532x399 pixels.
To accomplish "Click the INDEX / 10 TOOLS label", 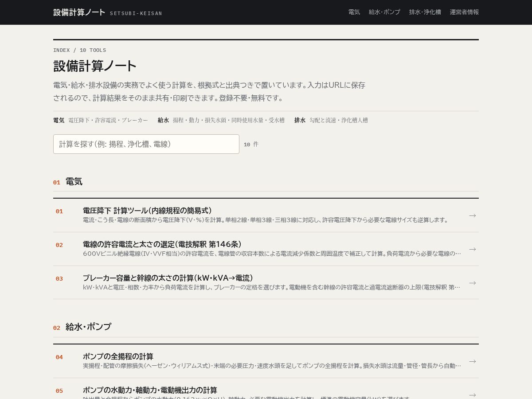I will [x=79, y=50].
